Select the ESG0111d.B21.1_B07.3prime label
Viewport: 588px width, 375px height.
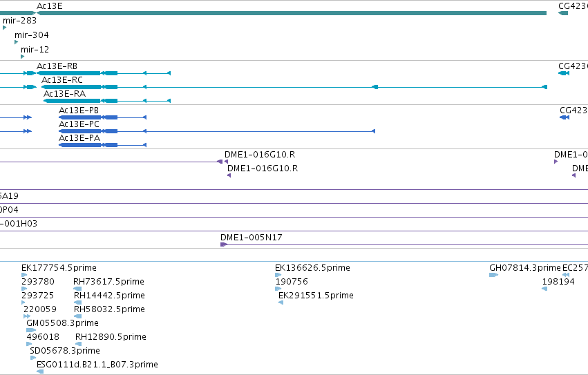[x=97, y=365]
